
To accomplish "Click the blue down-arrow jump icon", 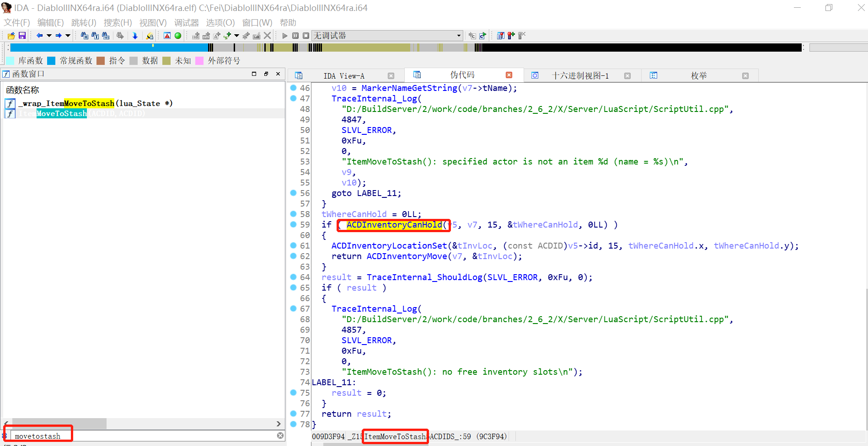I will pos(135,36).
